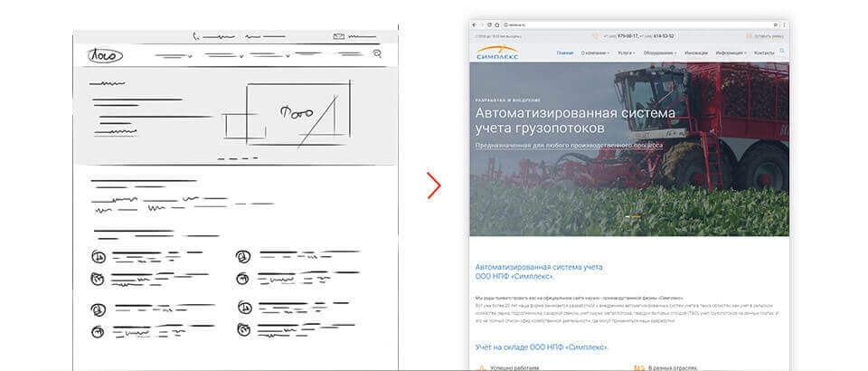Open the browser three-dot menu
The width and height of the screenshot is (868, 371).
[x=784, y=25]
